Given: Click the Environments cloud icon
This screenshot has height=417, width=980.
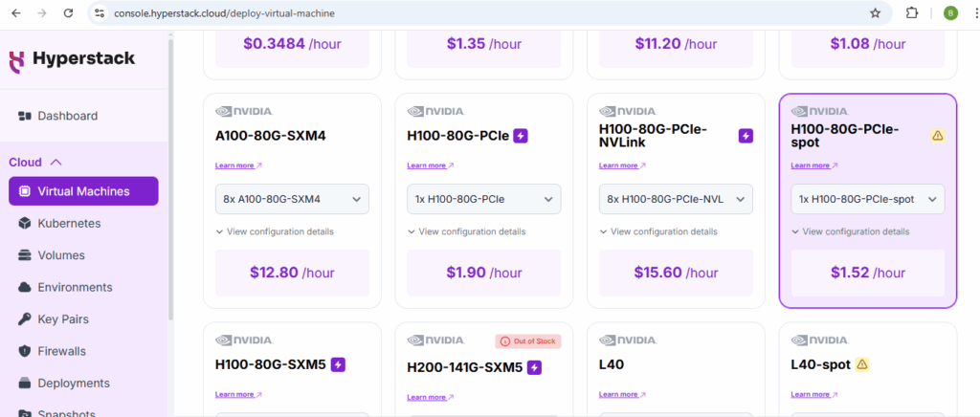Looking at the screenshot, I should click(25, 287).
